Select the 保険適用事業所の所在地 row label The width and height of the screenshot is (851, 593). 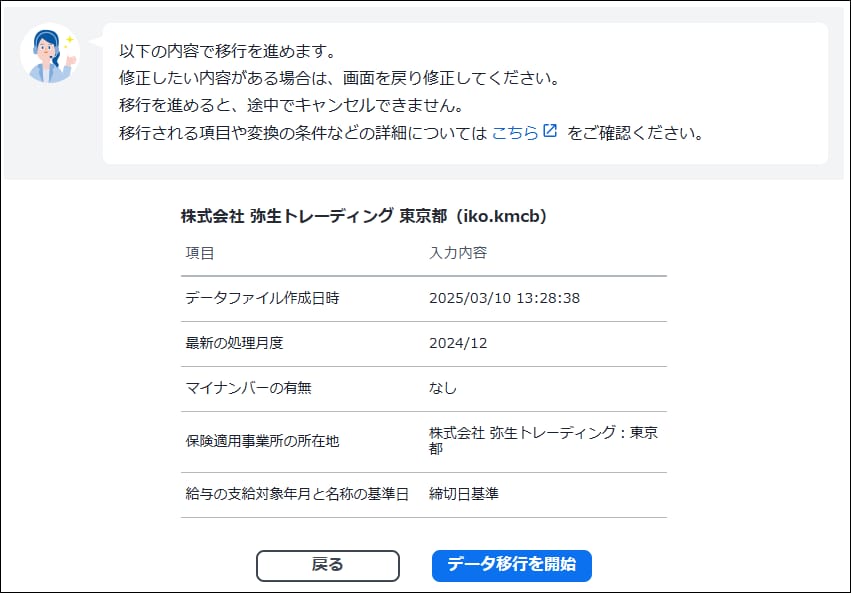[262, 441]
